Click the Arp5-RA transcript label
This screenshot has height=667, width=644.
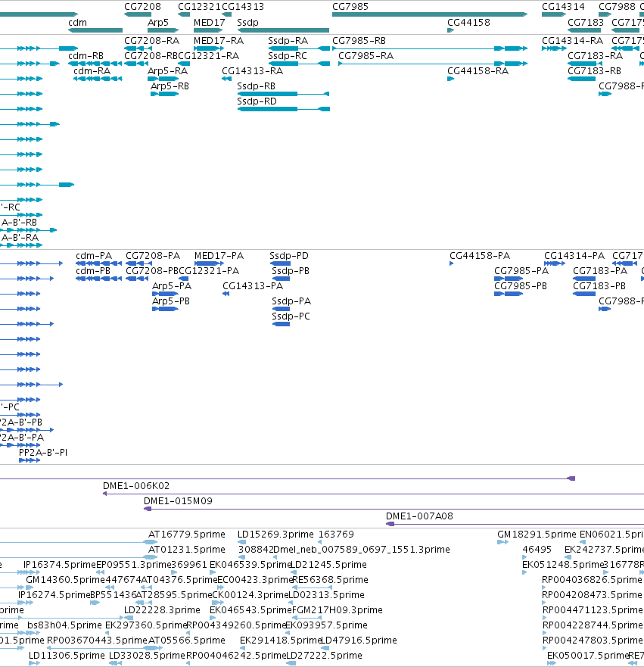(x=167, y=71)
